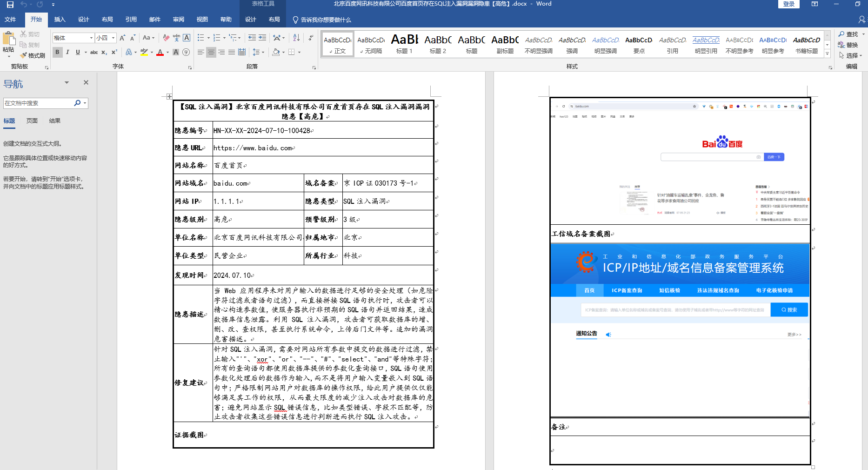Save the document with the Save icon
Screen dimensions: 868x470
pos(10,4)
